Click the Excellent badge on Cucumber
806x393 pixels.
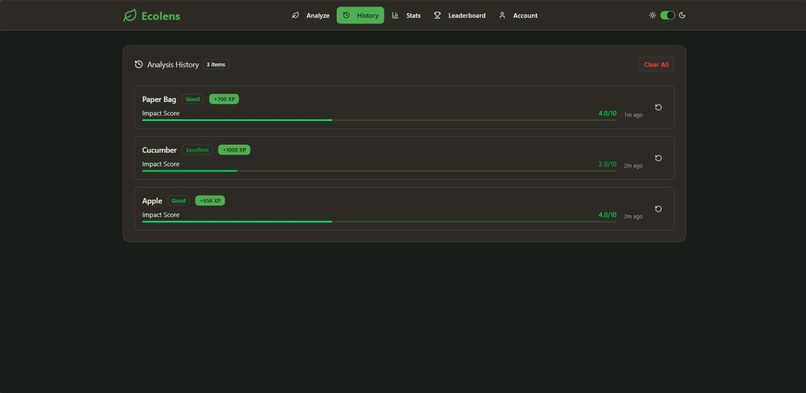(197, 150)
